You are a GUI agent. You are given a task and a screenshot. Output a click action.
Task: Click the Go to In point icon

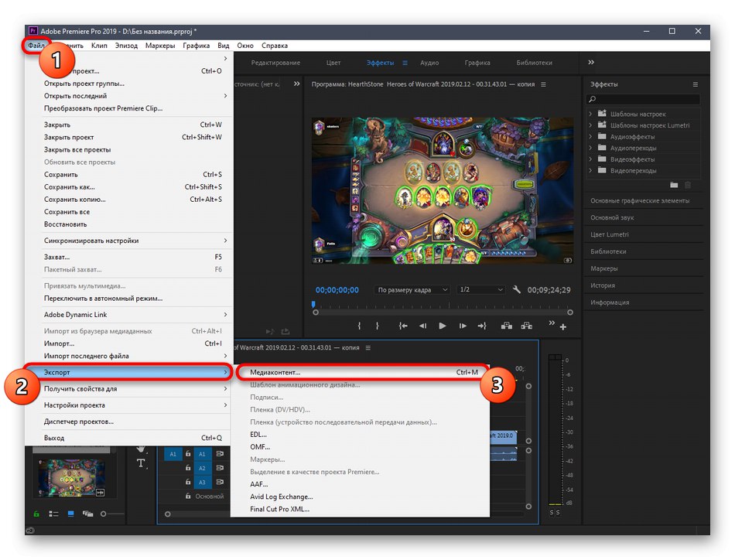(403, 326)
